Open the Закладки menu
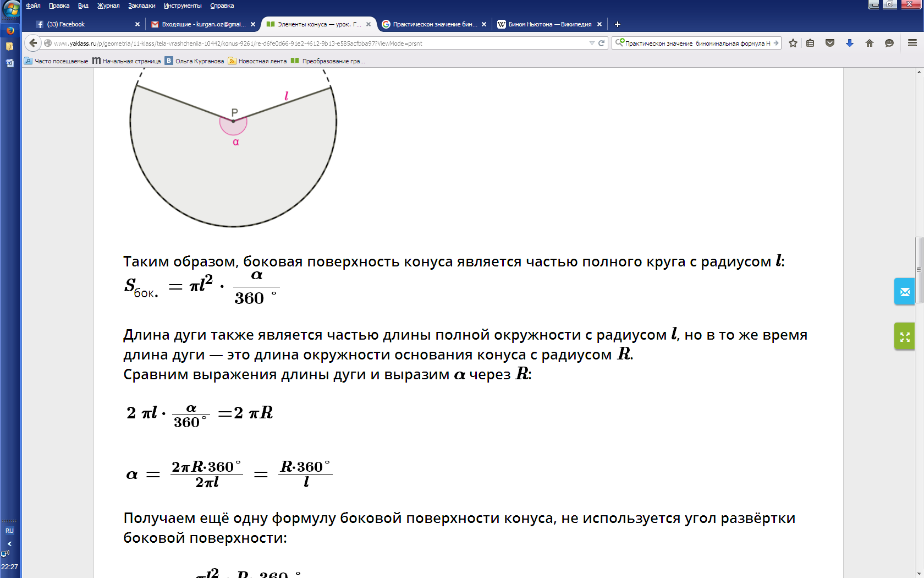This screenshot has width=924, height=578. tap(141, 6)
